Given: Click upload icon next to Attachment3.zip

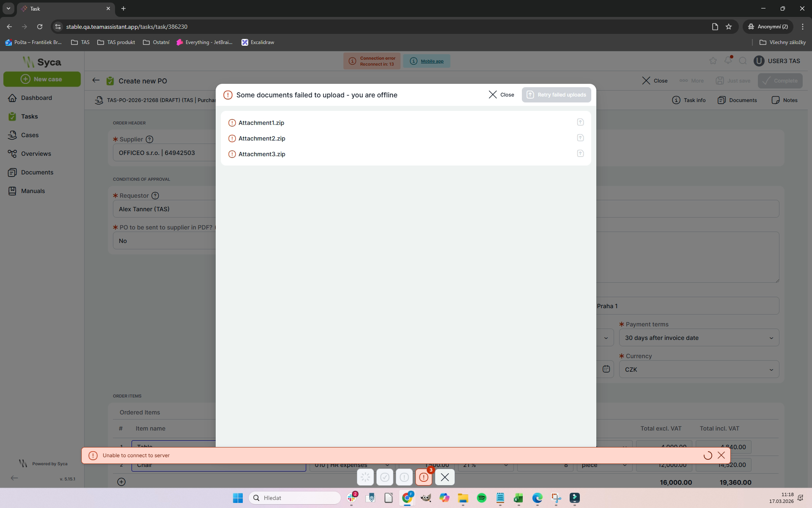Looking at the screenshot, I should point(580,153).
